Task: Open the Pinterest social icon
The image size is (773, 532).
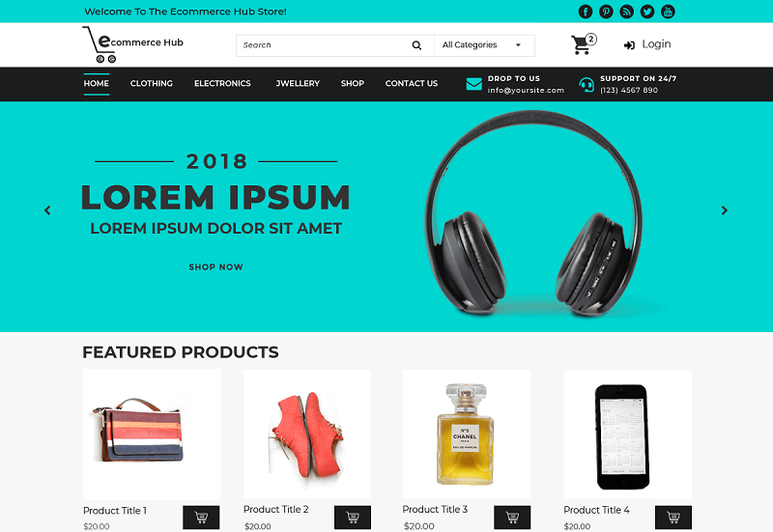Action: 606,12
